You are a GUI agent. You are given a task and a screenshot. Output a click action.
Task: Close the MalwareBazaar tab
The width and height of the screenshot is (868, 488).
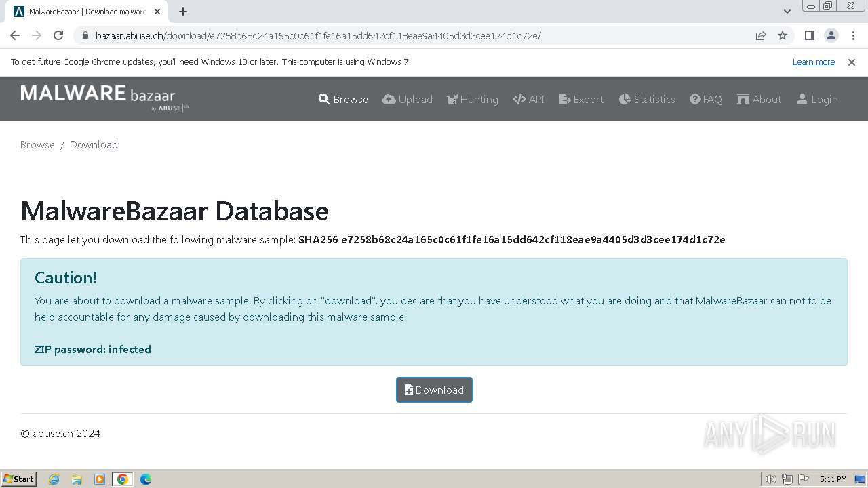tap(158, 12)
